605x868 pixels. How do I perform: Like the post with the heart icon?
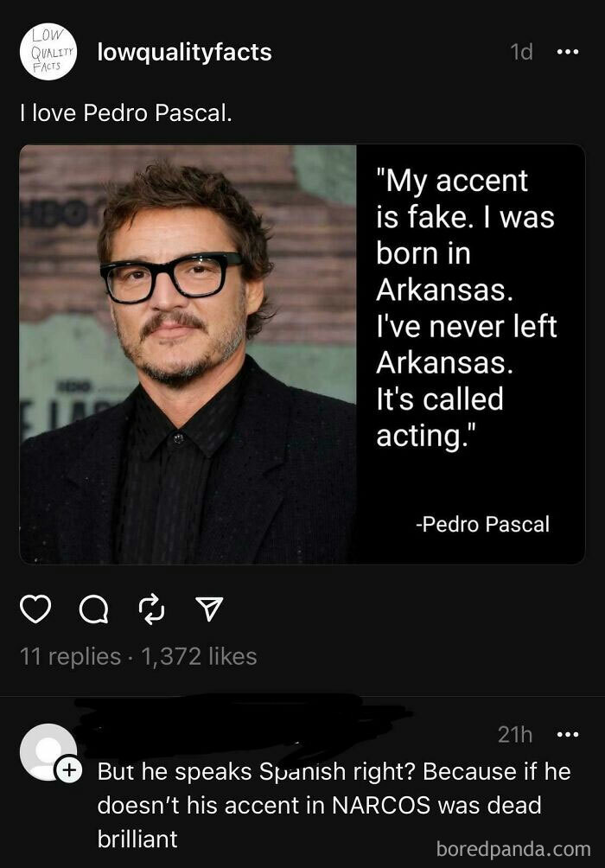(x=35, y=609)
